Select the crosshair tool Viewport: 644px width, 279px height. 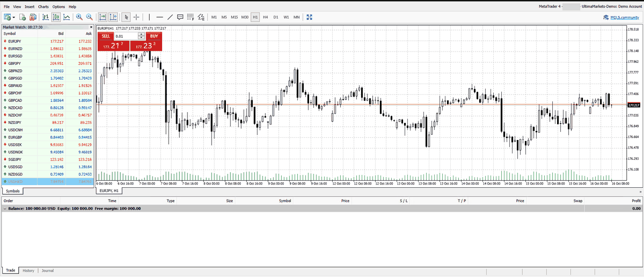point(136,17)
